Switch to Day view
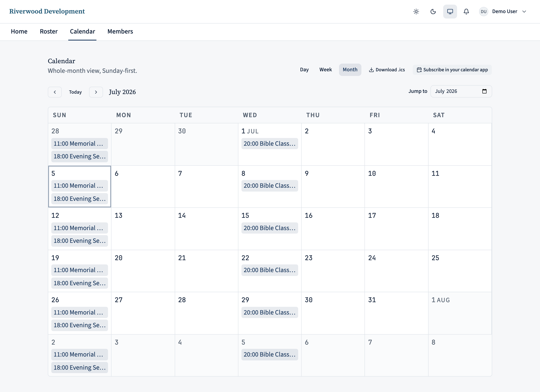 (304, 70)
